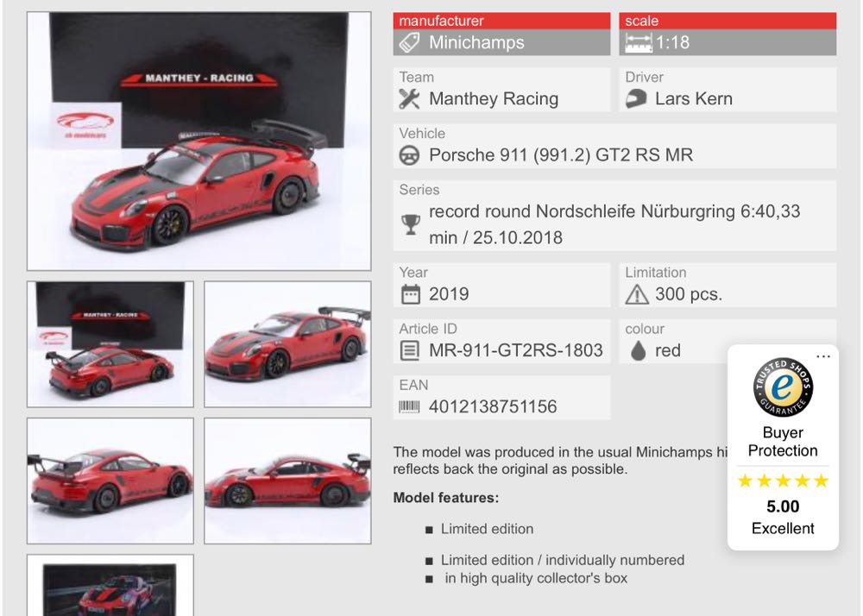863x616 pixels.
Task: Click the trophy icon beside the Nordschleife record series
Action: [x=412, y=222]
